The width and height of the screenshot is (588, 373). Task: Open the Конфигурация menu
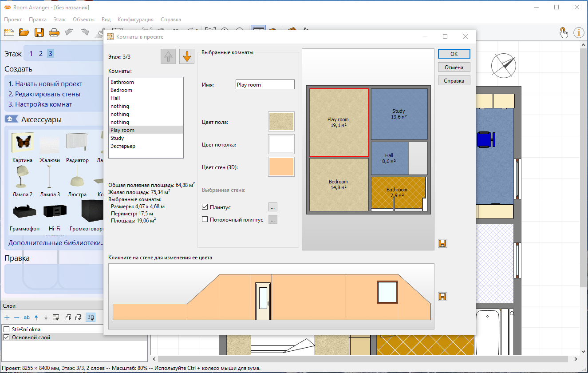(x=135, y=20)
